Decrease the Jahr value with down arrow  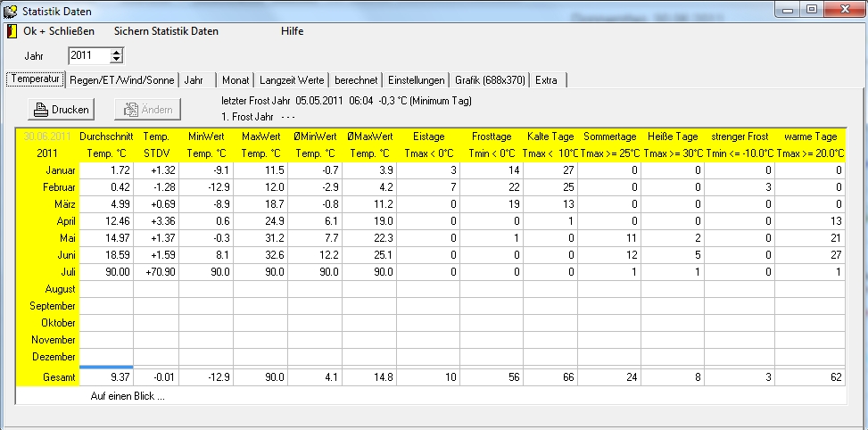click(x=117, y=60)
